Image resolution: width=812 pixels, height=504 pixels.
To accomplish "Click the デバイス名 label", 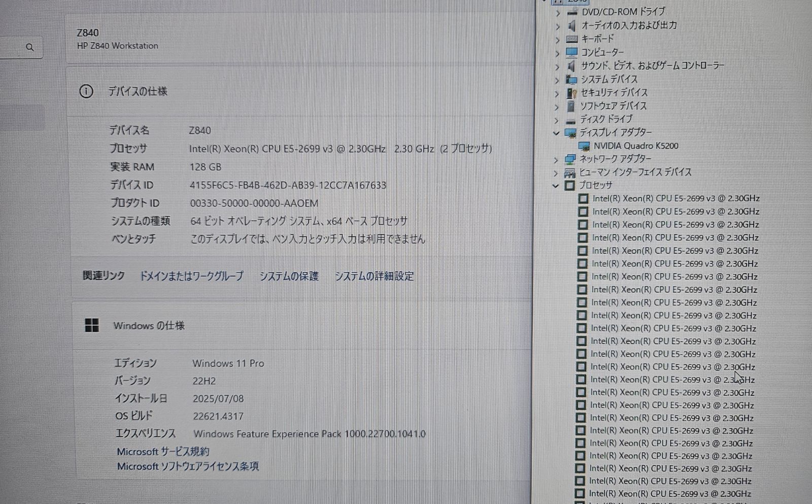I will tap(129, 130).
